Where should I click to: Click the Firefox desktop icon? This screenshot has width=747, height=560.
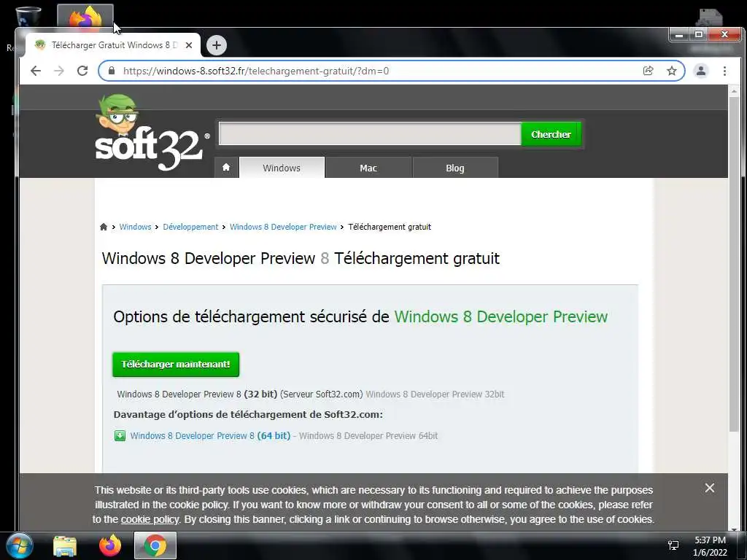pyautogui.click(x=85, y=17)
